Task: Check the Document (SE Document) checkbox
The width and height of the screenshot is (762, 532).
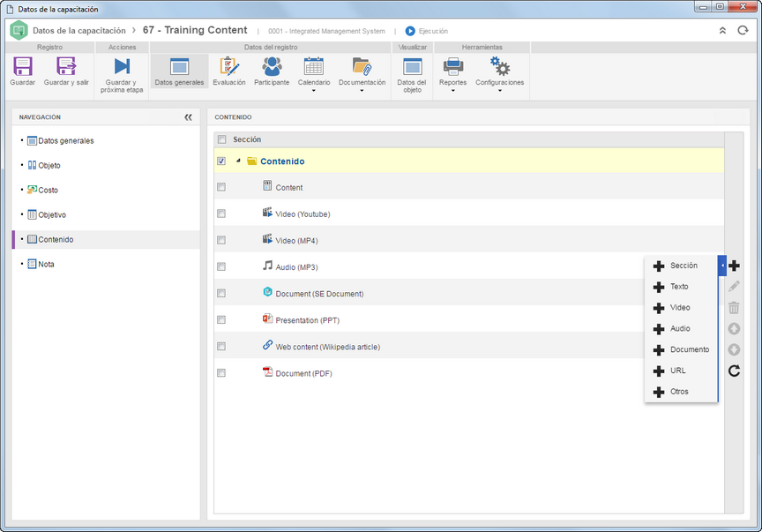Action: tap(221, 293)
